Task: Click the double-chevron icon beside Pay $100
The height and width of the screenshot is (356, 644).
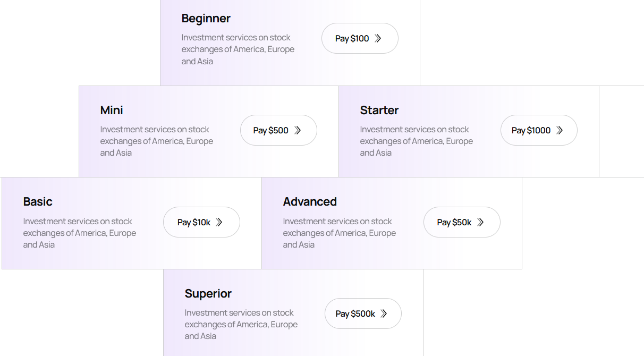Action: tap(378, 38)
